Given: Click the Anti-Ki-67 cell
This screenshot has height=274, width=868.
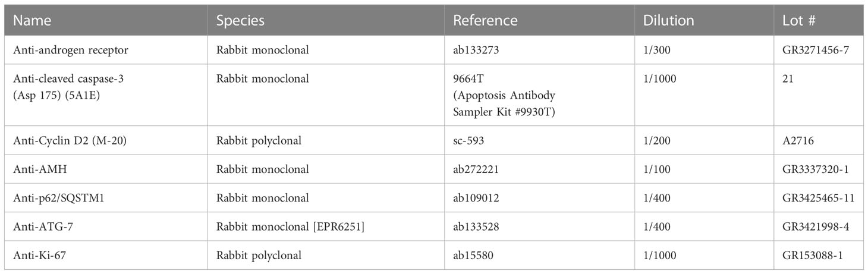Looking at the screenshot, I should pos(36,256).
